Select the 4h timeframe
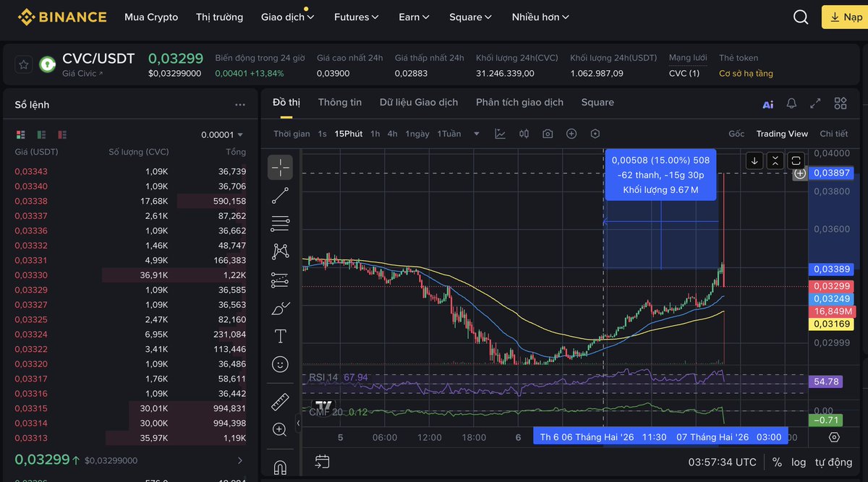The image size is (868, 482). coord(392,134)
